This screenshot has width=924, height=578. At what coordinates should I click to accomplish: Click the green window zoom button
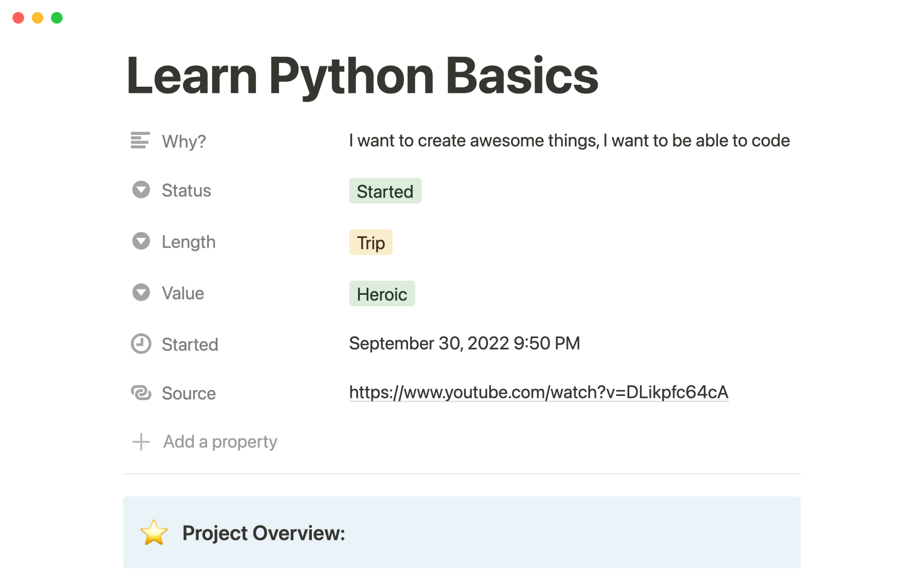(57, 18)
